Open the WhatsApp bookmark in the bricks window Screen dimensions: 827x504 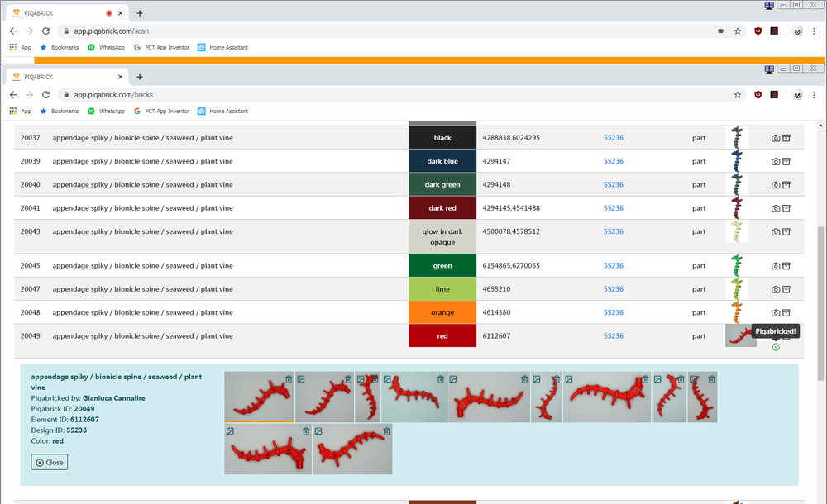point(106,112)
